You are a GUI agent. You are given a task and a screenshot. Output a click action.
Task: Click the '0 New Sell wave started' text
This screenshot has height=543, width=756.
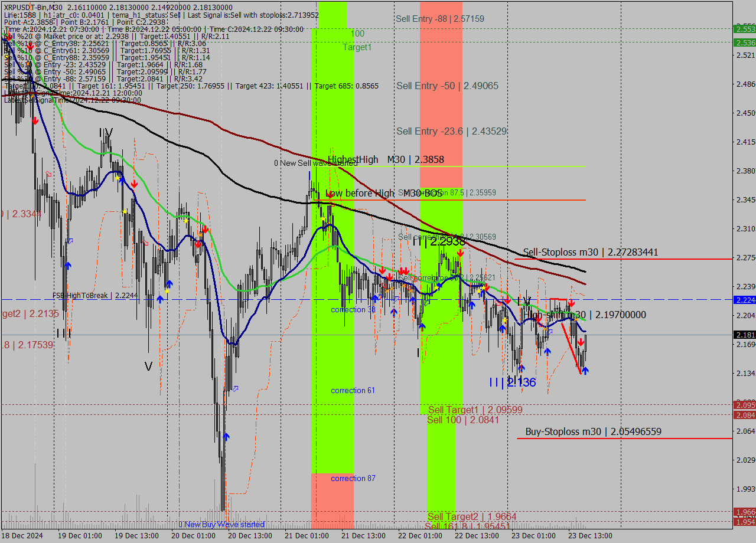(315, 163)
